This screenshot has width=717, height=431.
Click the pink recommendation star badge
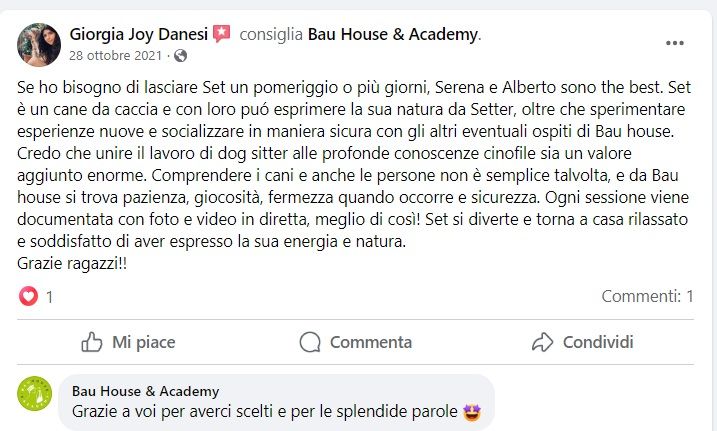222,34
